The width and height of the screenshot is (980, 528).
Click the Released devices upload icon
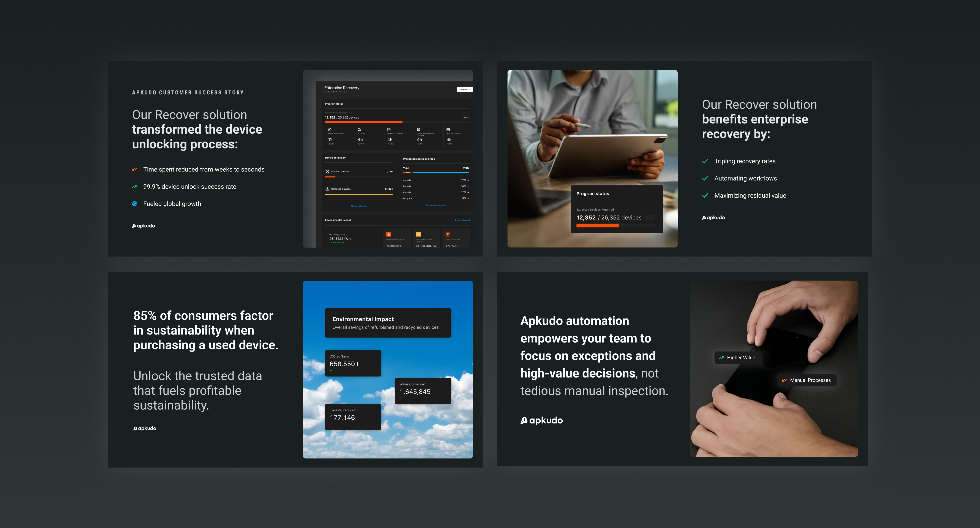pyautogui.click(x=327, y=189)
